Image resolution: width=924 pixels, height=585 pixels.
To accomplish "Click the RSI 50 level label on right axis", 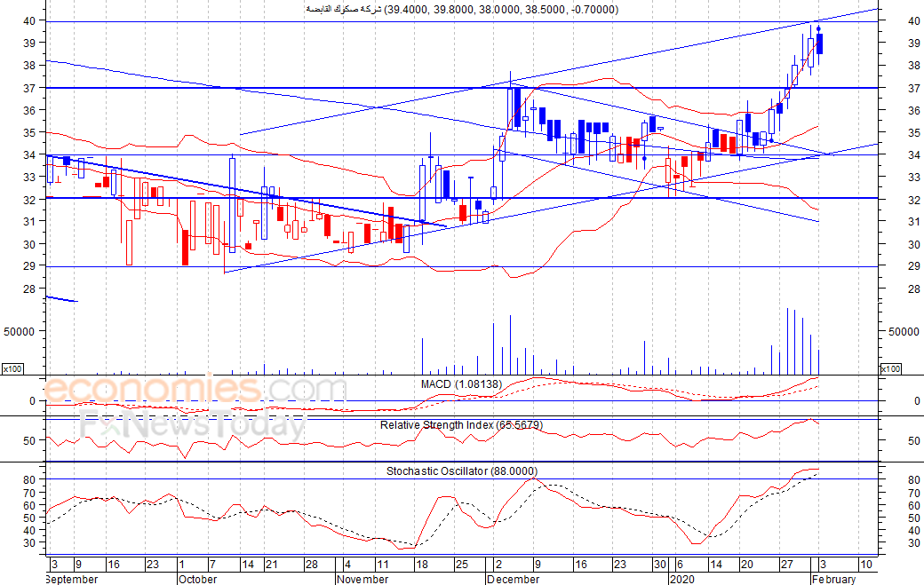I will (914, 441).
